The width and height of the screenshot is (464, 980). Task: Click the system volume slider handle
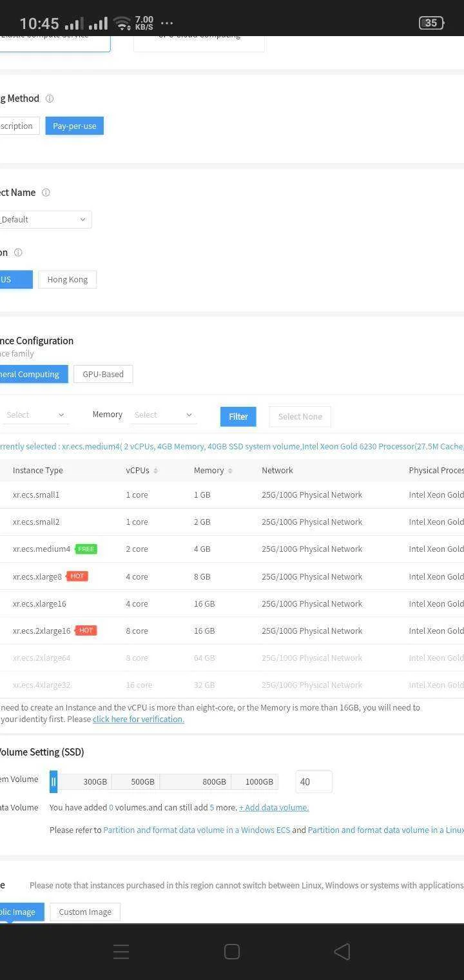point(53,782)
